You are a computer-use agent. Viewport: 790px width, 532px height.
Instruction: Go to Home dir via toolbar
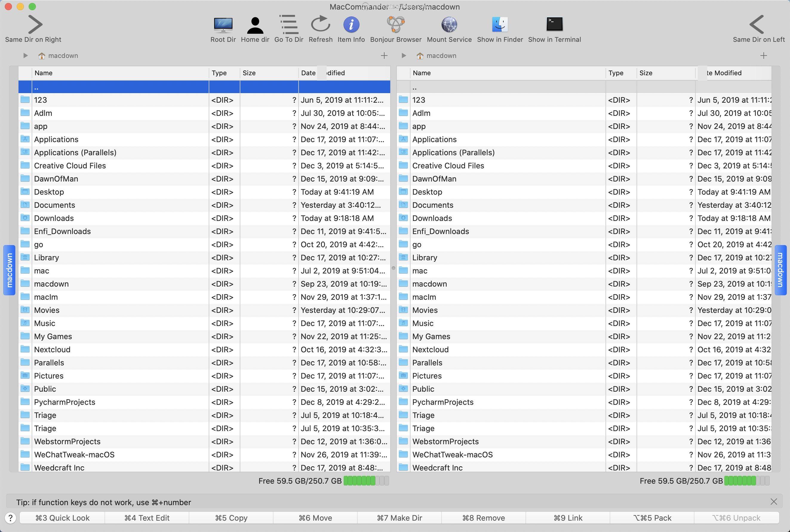(x=255, y=25)
